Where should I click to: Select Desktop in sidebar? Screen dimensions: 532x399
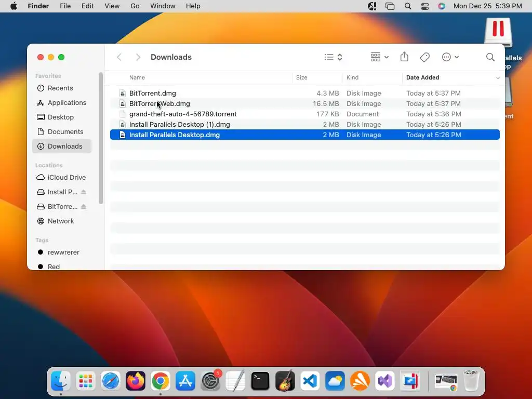[62, 117]
